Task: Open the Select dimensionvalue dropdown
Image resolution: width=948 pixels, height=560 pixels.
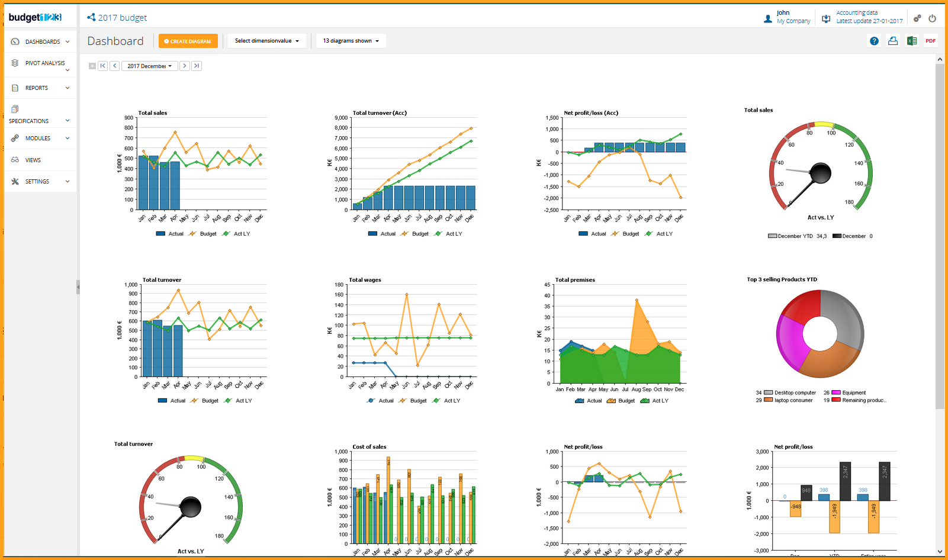Action: pos(266,41)
